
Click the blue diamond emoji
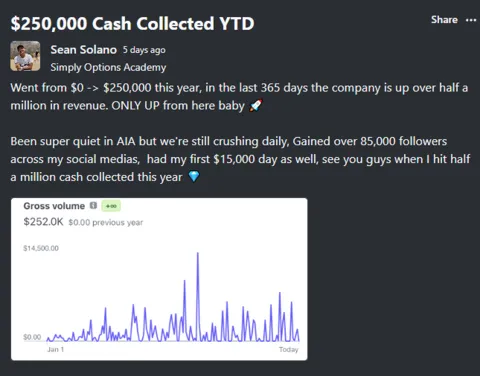[x=194, y=177]
